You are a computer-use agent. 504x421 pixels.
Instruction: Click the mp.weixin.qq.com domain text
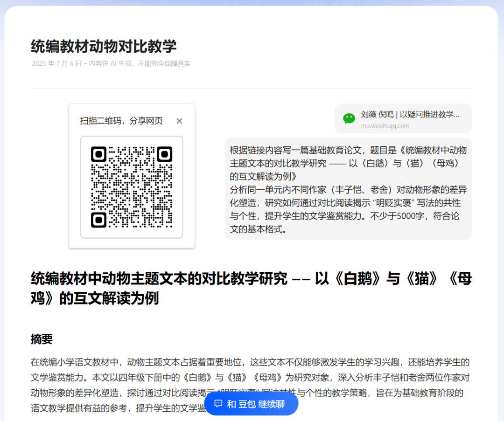tap(385, 126)
